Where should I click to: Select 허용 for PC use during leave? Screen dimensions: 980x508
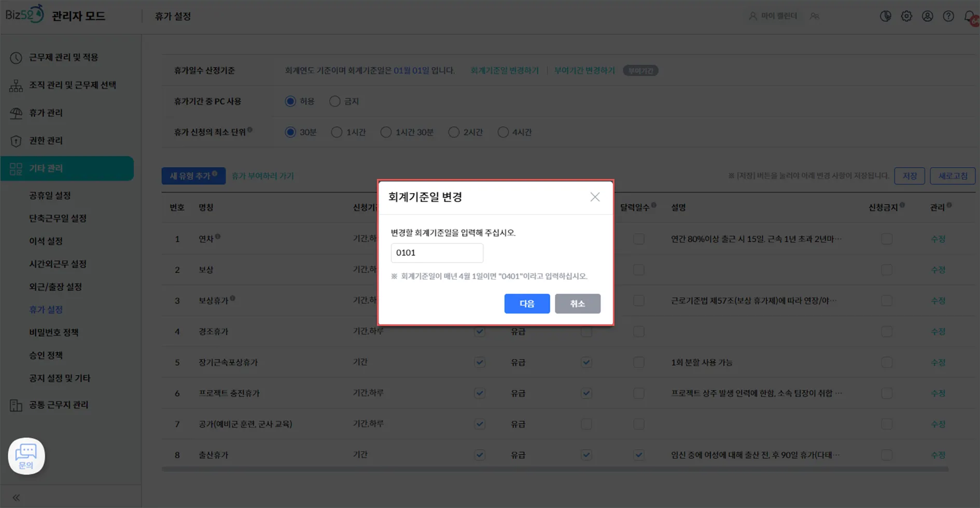(x=290, y=101)
